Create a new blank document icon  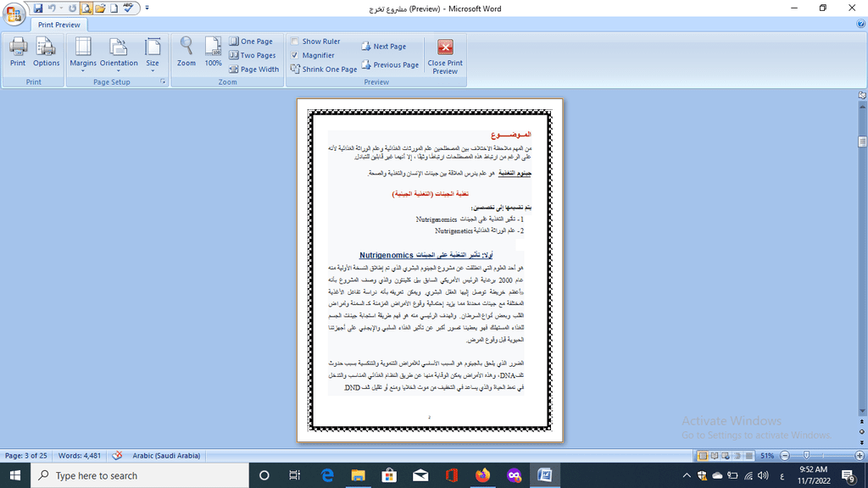click(114, 8)
